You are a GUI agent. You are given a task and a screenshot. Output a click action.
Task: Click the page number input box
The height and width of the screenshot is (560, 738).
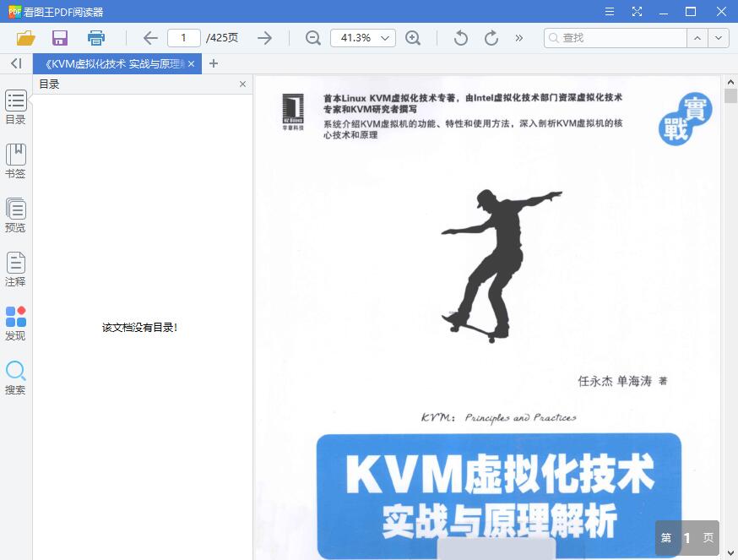point(184,38)
